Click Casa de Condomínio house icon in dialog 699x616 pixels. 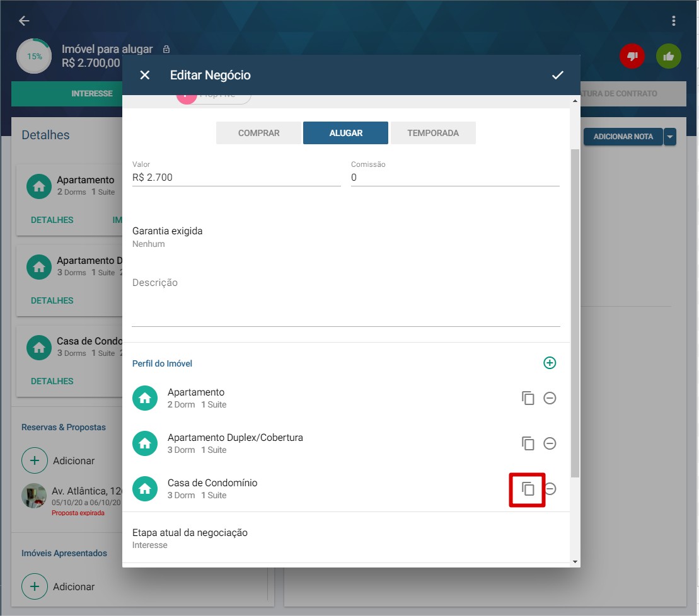[145, 489]
